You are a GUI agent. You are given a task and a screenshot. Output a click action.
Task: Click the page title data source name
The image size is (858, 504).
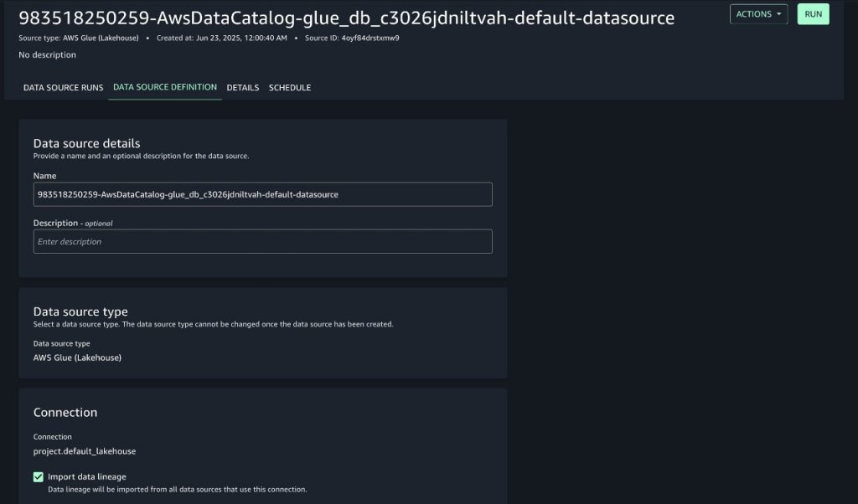click(x=346, y=18)
